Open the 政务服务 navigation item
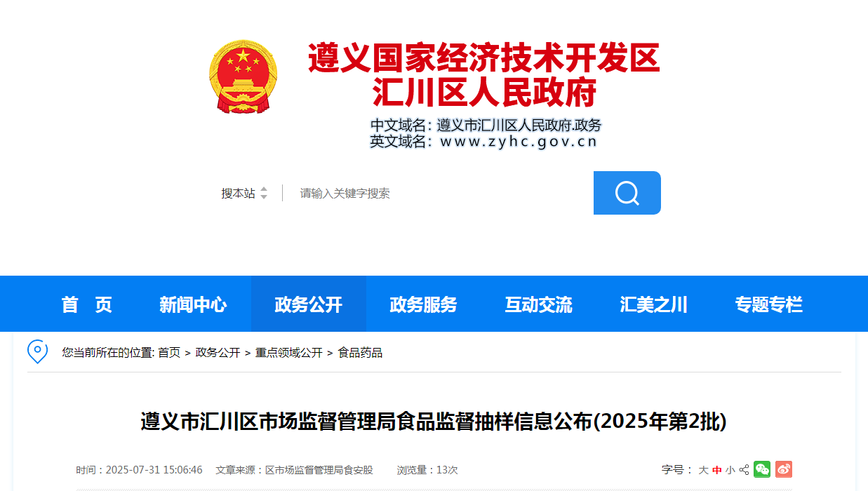 [x=424, y=304]
